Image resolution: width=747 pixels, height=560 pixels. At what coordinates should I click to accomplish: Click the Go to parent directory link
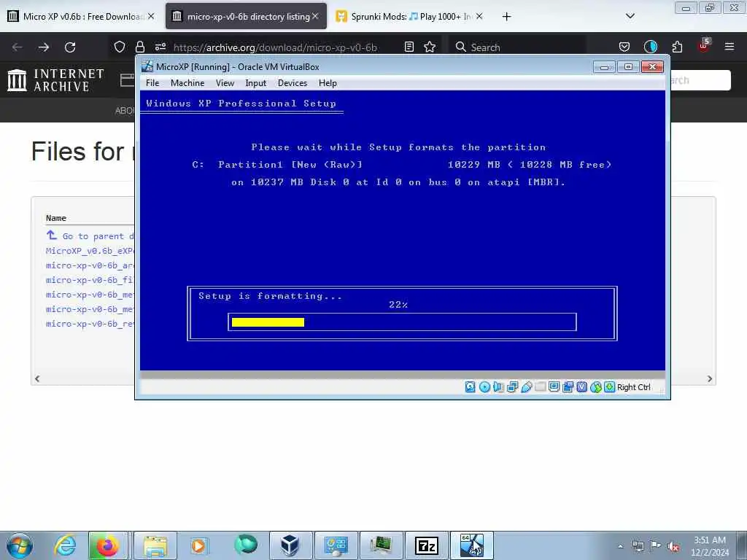click(x=90, y=236)
